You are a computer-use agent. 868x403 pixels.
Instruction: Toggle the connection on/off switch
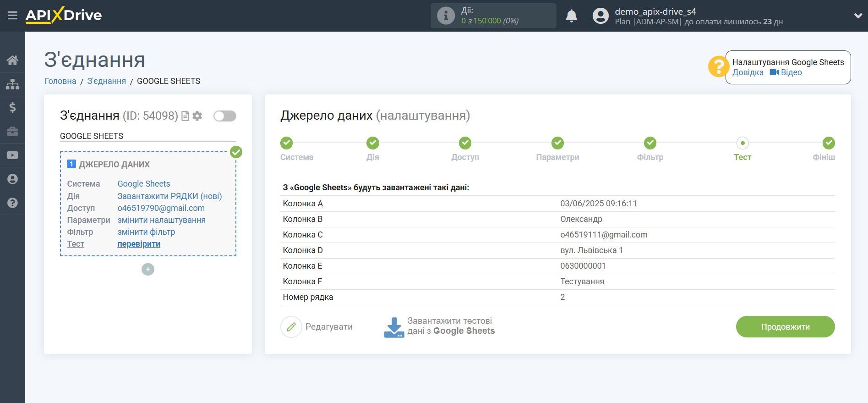(x=225, y=116)
